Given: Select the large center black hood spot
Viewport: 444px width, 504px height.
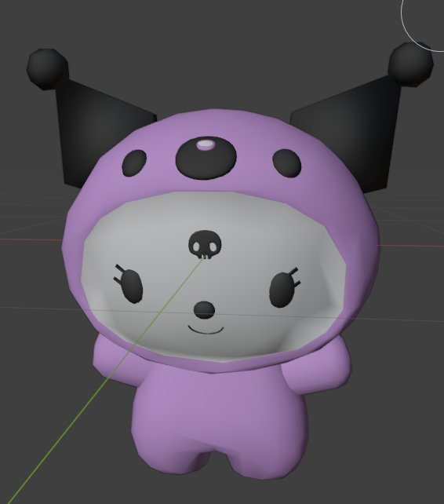Looking at the screenshot, I should [x=206, y=157].
